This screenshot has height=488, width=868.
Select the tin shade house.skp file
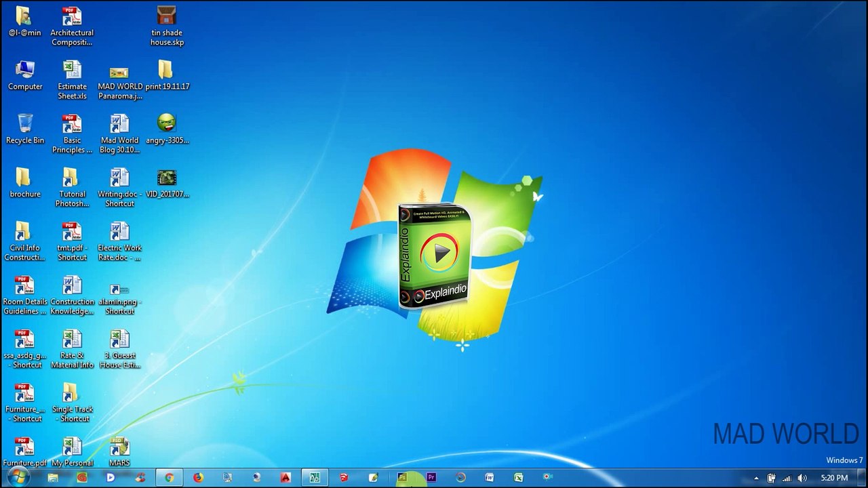point(167,26)
